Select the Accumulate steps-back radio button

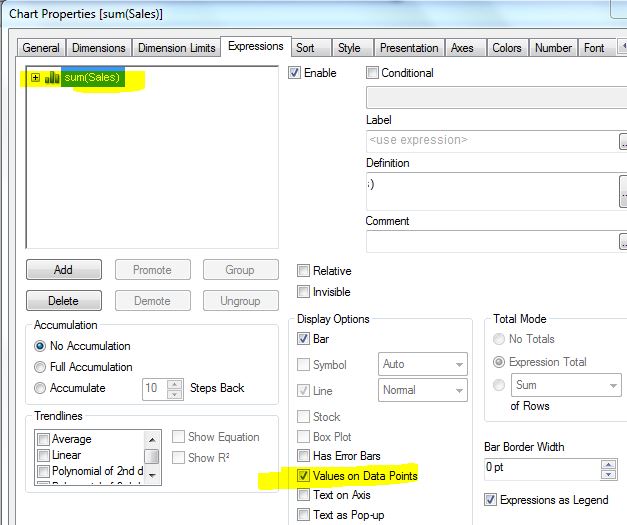pyautogui.click(x=40, y=388)
